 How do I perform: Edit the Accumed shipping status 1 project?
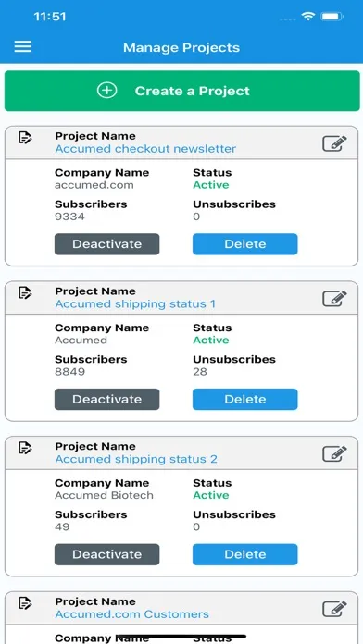(334, 299)
